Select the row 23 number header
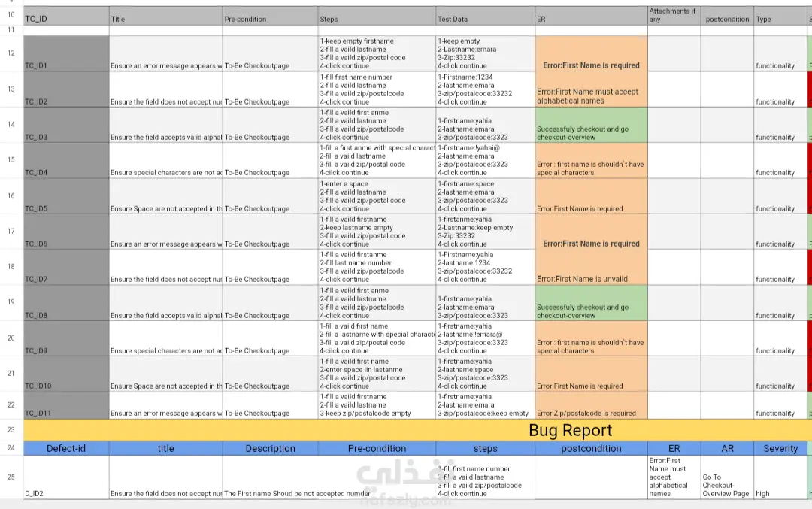 click(x=11, y=430)
